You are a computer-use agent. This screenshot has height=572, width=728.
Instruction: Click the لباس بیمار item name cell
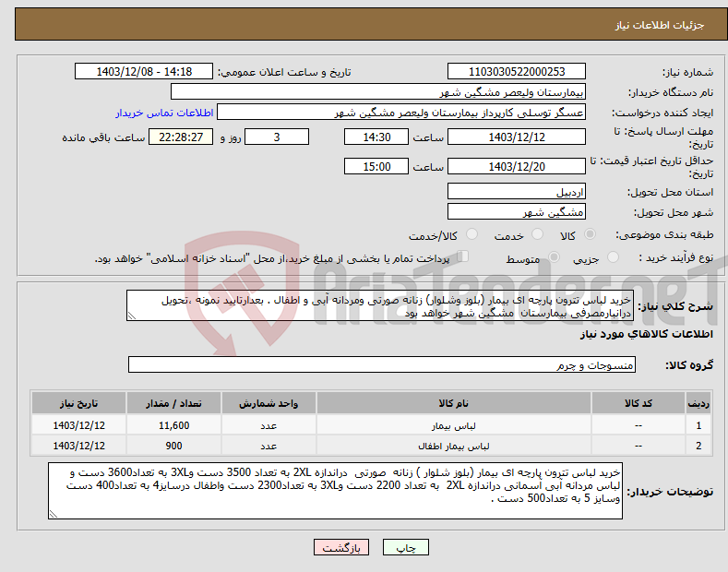click(x=454, y=425)
